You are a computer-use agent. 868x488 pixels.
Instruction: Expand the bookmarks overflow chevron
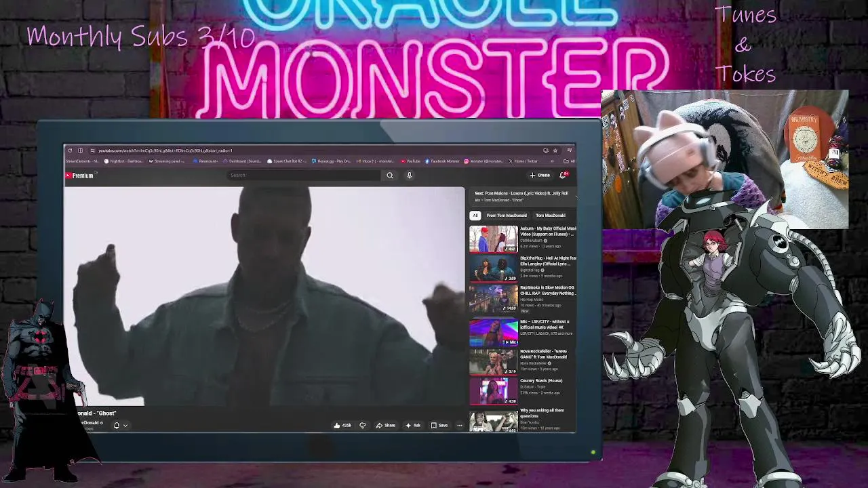[552, 161]
